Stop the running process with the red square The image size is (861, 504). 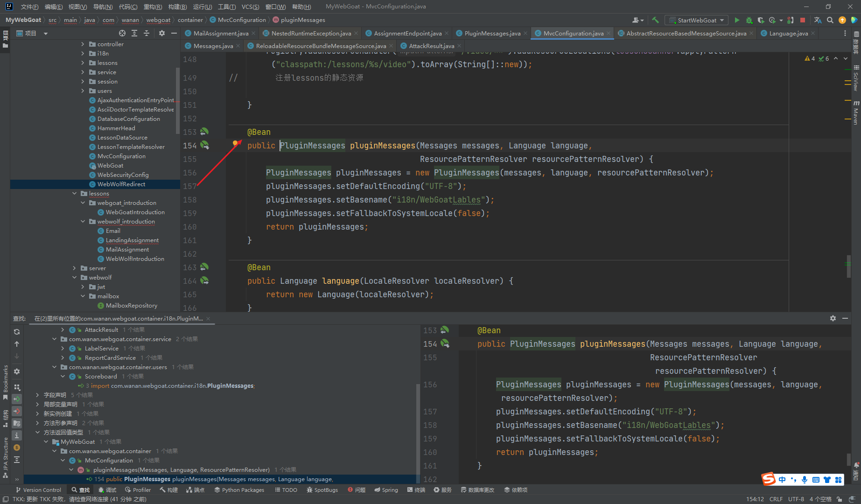[x=803, y=20]
